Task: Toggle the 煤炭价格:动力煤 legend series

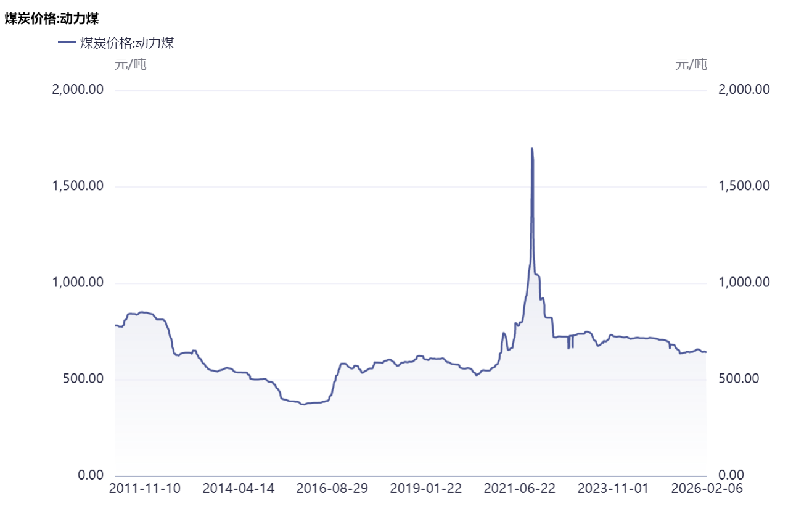Action: pos(127,43)
